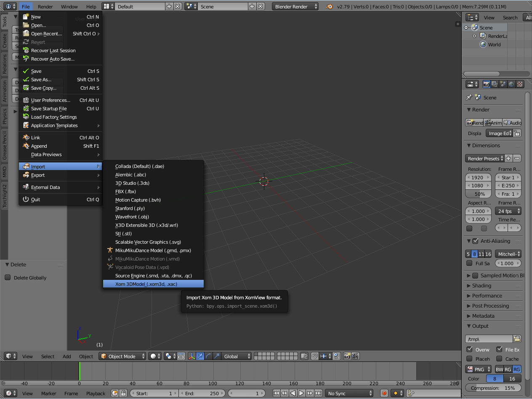Enable the Sampled Motion Blur checkbox

(475, 276)
